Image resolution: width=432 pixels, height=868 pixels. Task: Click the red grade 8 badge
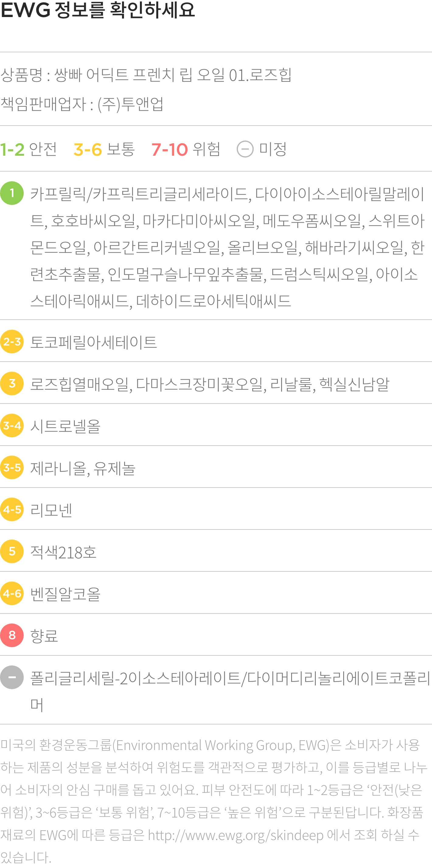[x=12, y=635]
